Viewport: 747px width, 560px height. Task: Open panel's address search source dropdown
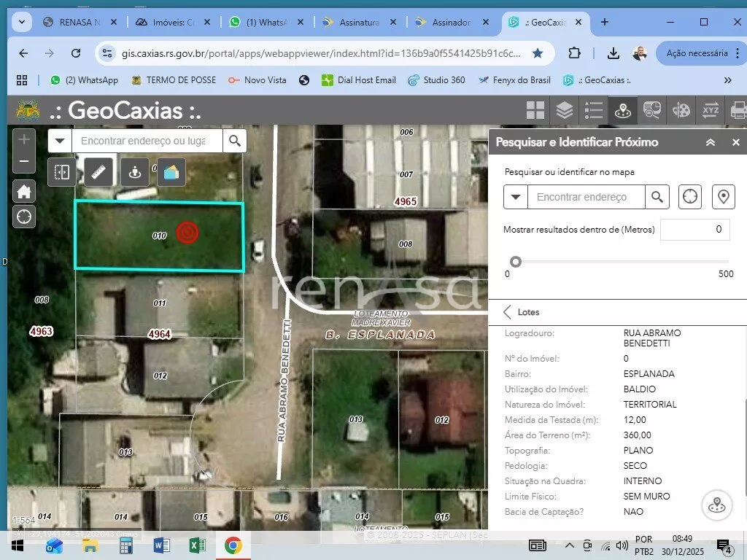(x=516, y=197)
